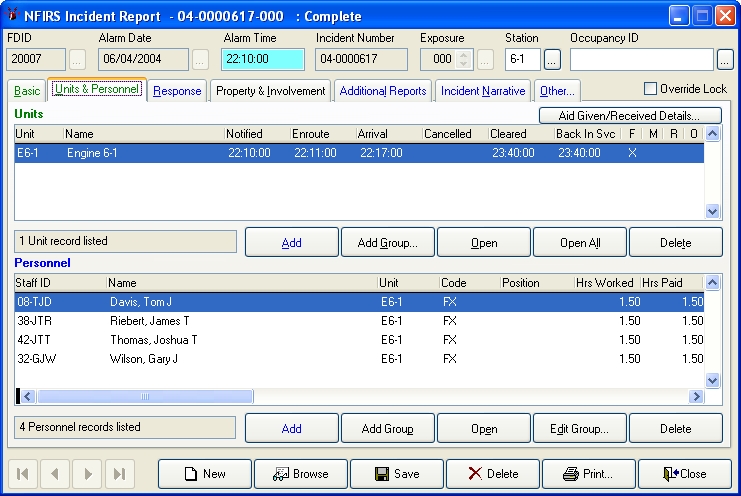Click the NFIRS app icon in title bar
This screenshot has width=741, height=496.
point(12,15)
